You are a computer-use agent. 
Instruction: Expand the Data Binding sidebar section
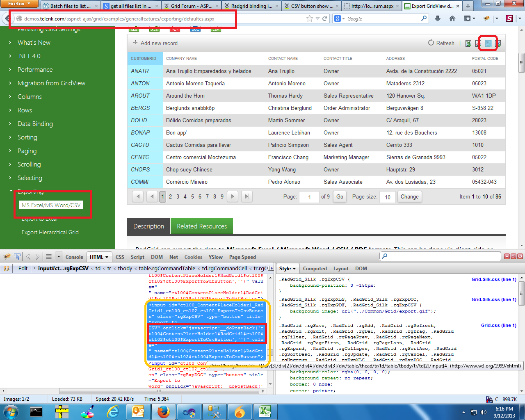pyautogui.click(x=35, y=124)
